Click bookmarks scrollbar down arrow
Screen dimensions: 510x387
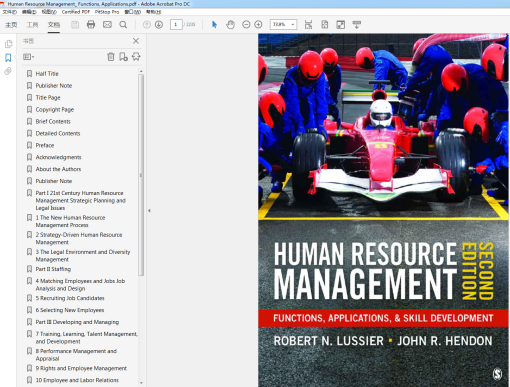point(141,383)
